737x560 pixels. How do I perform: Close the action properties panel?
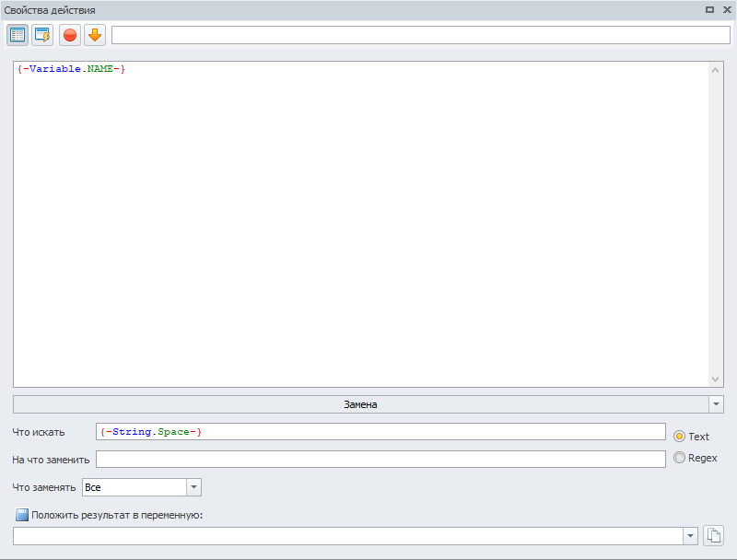pyautogui.click(x=727, y=10)
